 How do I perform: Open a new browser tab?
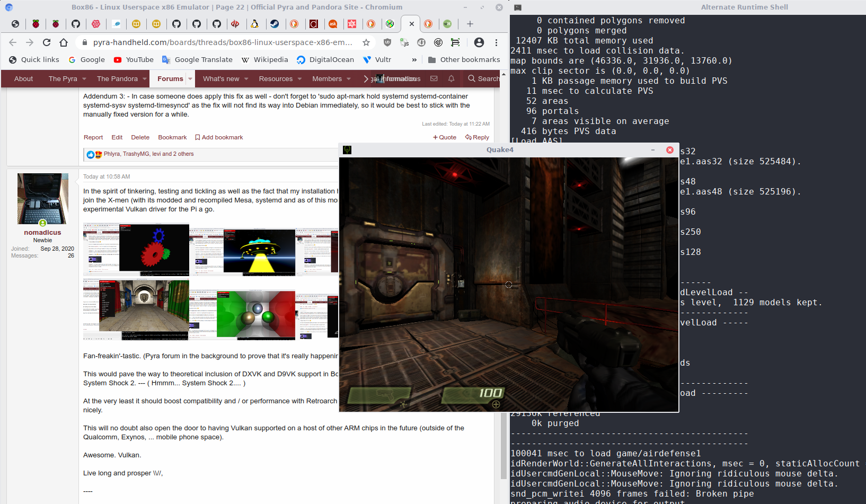[470, 24]
